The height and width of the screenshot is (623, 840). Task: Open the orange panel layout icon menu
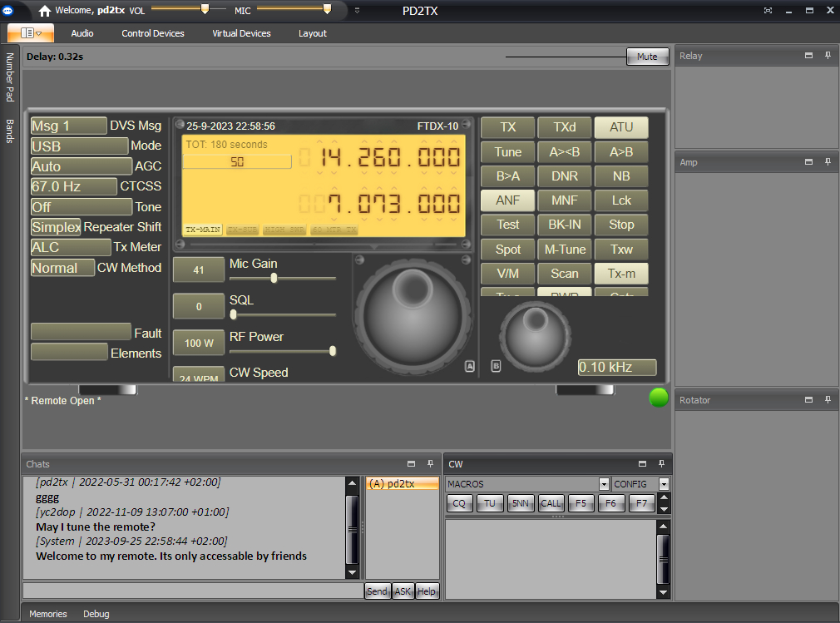click(x=31, y=33)
